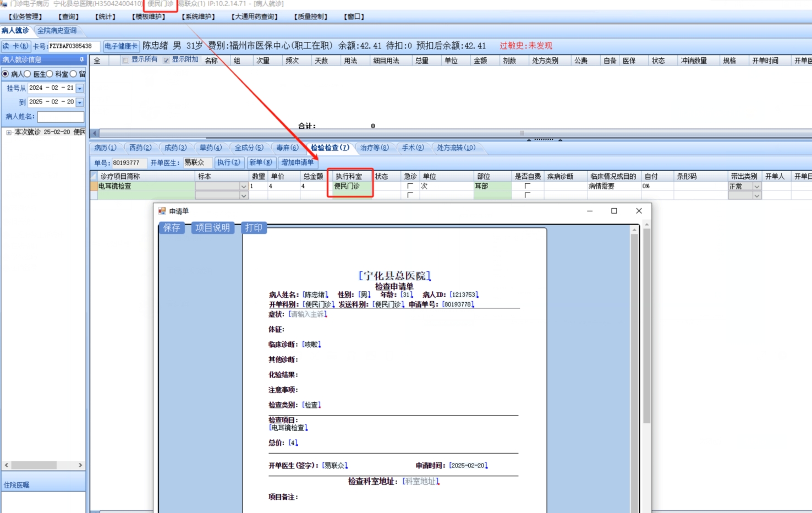Image resolution: width=812 pixels, height=513 pixels.
Task: Tick the 显示所有 checkbox
Action: pyautogui.click(x=125, y=60)
